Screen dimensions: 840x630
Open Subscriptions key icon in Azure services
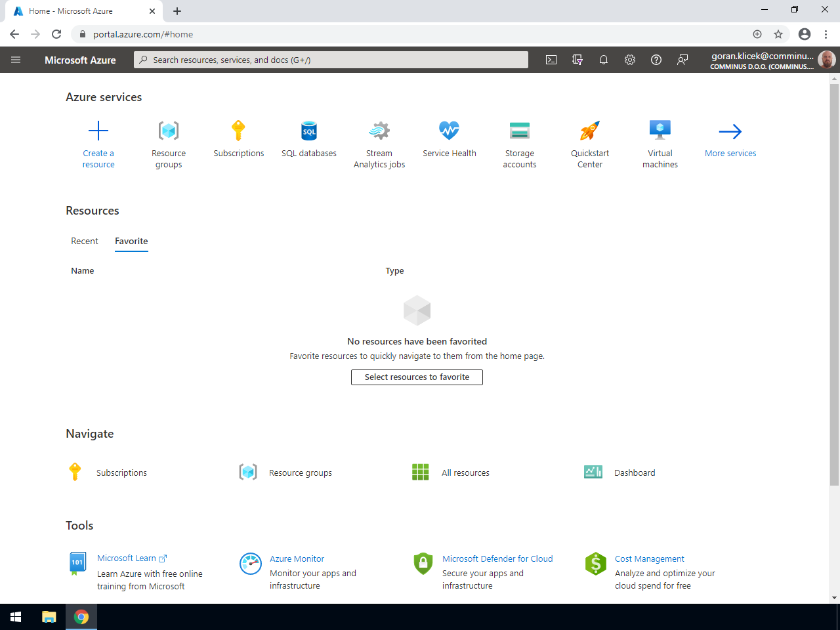(x=238, y=131)
